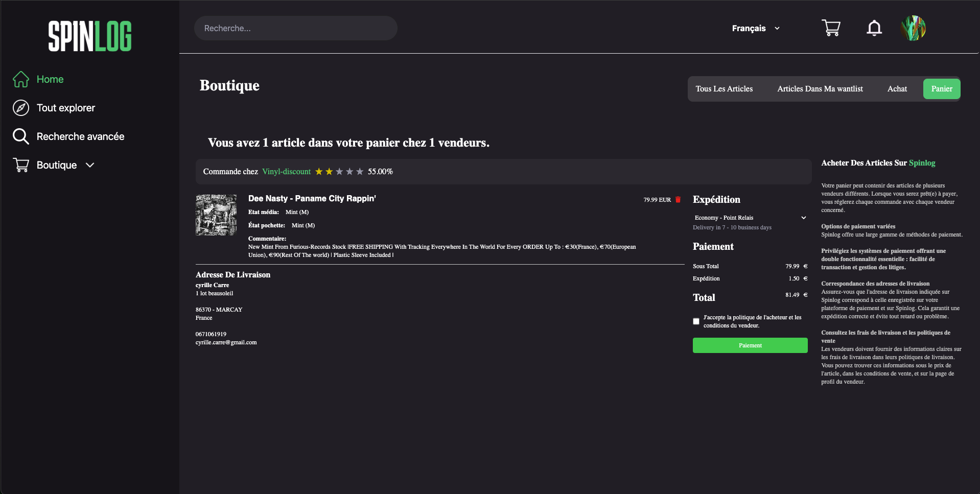The width and height of the screenshot is (980, 494).
Task: Switch to the Articles Dans Ma wantlist tab
Action: pos(820,89)
